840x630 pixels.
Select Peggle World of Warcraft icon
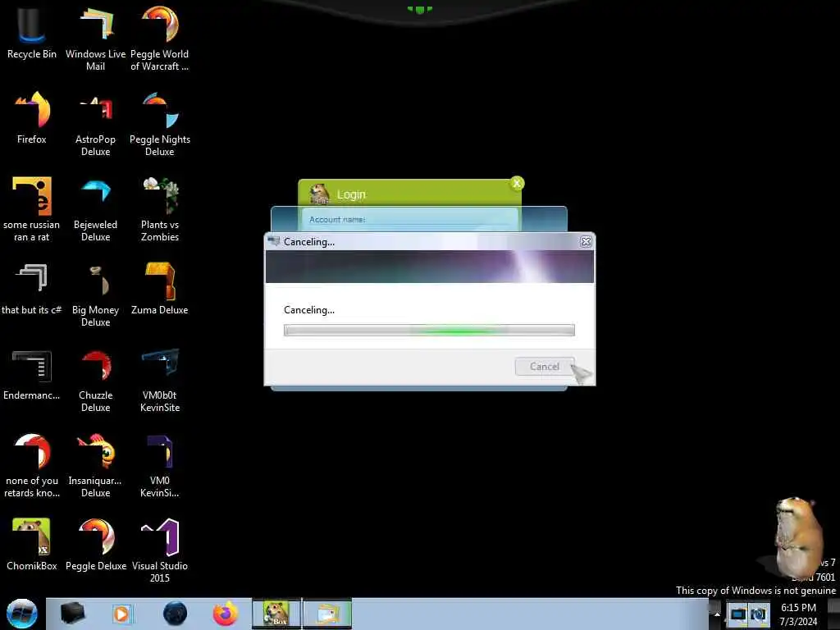point(160,38)
